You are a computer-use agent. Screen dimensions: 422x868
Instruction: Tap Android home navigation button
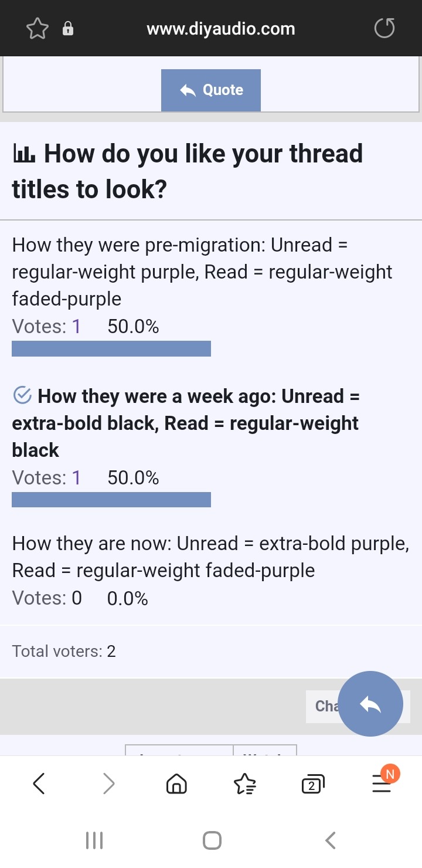pyautogui.click(x=212, y=840)
